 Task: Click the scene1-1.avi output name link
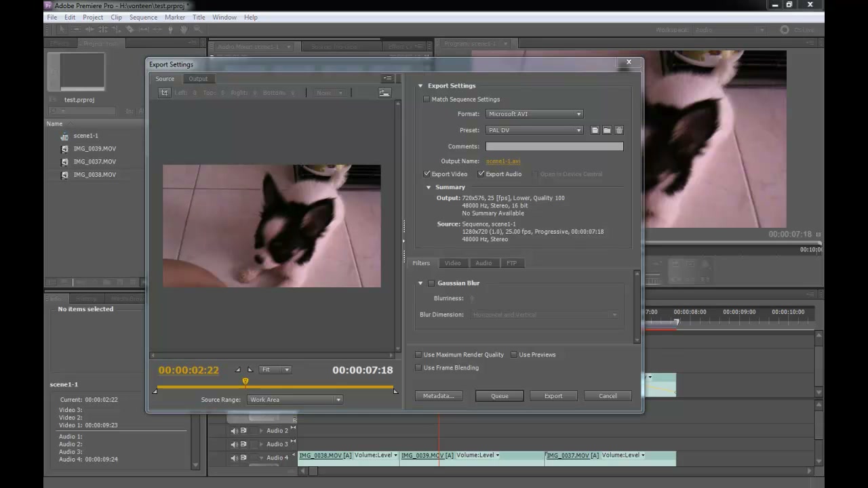(503, 161)
